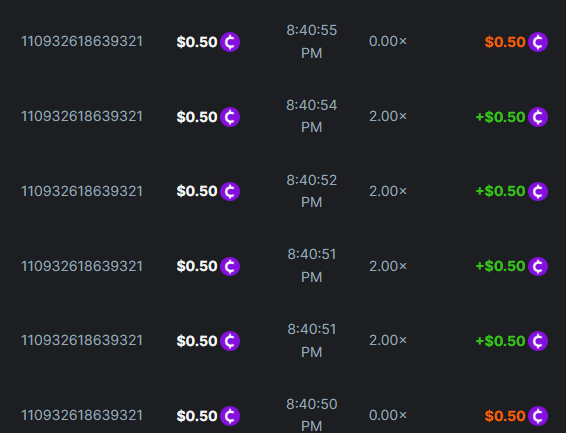Screen dimensions: 566x433
Task: Select the orange $0.50 payout at 8:40:55 PM
Action: point(505,42)
